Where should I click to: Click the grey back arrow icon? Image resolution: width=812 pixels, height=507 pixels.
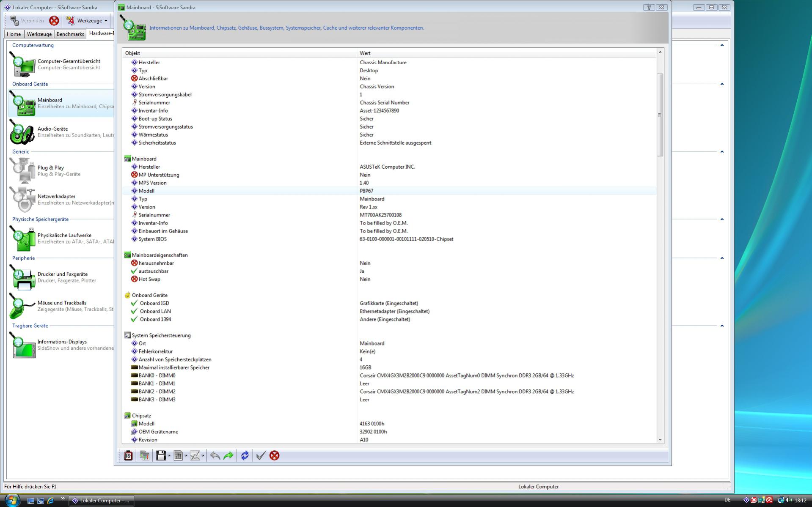[215, 455]
